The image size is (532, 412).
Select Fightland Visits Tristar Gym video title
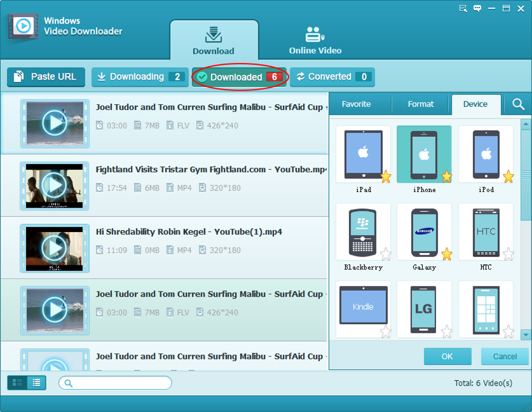click(x=212, y=169)
